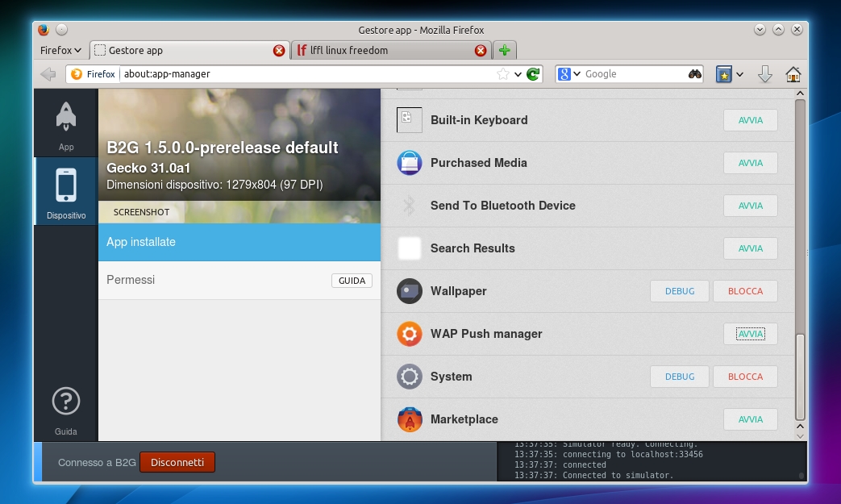Click the Purchased Media app icon
Screen dimensions: 841x504
410,163
